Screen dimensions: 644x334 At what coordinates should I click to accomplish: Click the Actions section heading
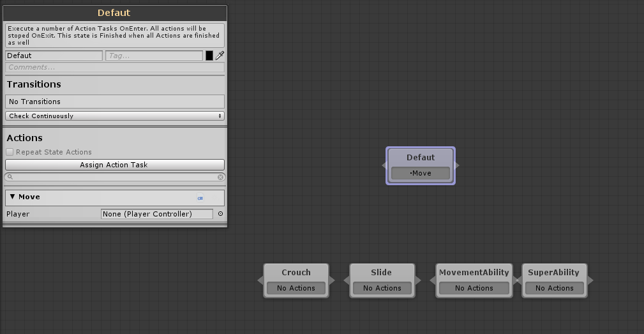click(25, 138)
